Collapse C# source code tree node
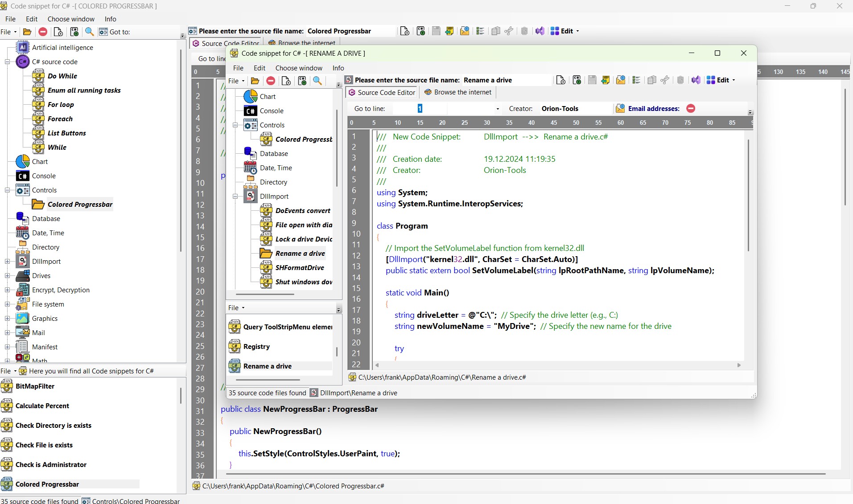Viewport: 853px width, 504px height. pyautogui.click(x=7, y=62)
